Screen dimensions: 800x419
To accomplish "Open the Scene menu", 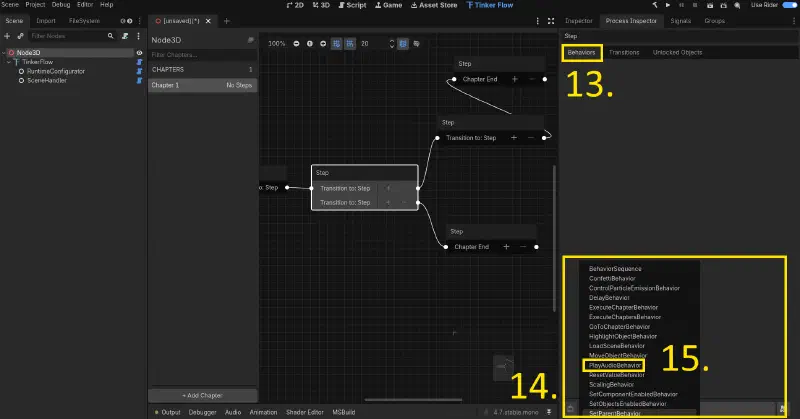I will [10, 5].
